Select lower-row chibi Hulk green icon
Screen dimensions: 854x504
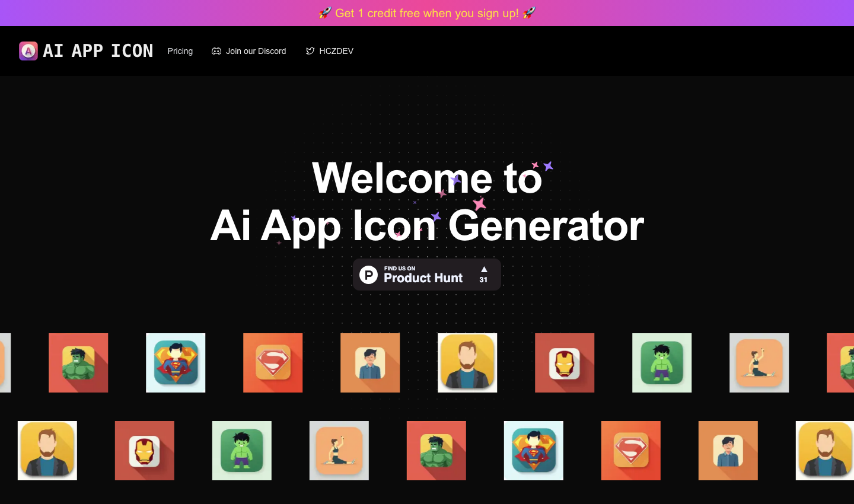[242, 451]
